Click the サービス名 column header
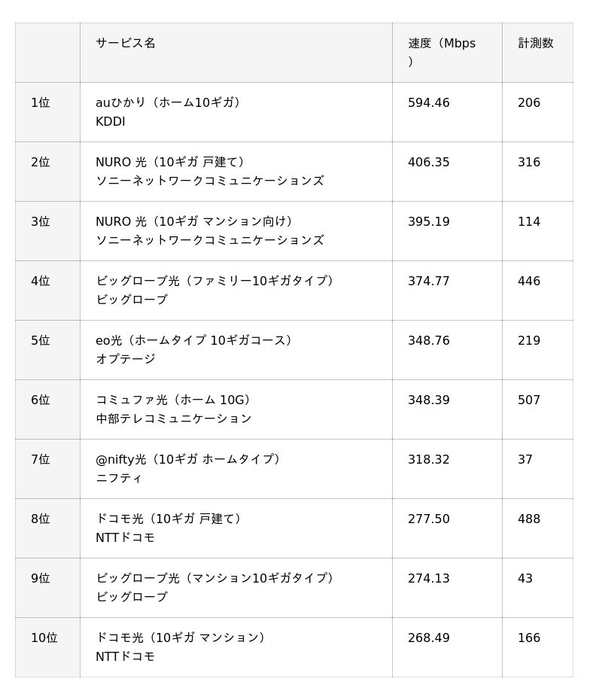602x700 pixels. (x=126, y=44)
